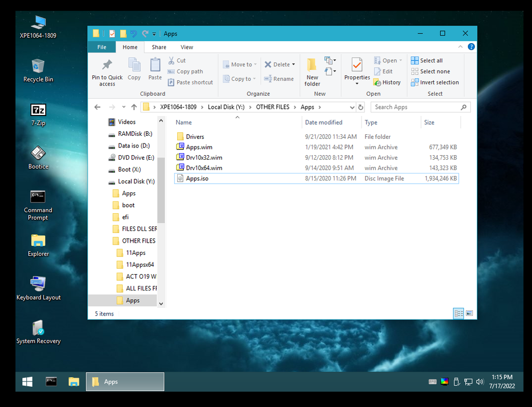Click volume speaker icon in system tray
The image size is (532, 407).
click(479, 382)
